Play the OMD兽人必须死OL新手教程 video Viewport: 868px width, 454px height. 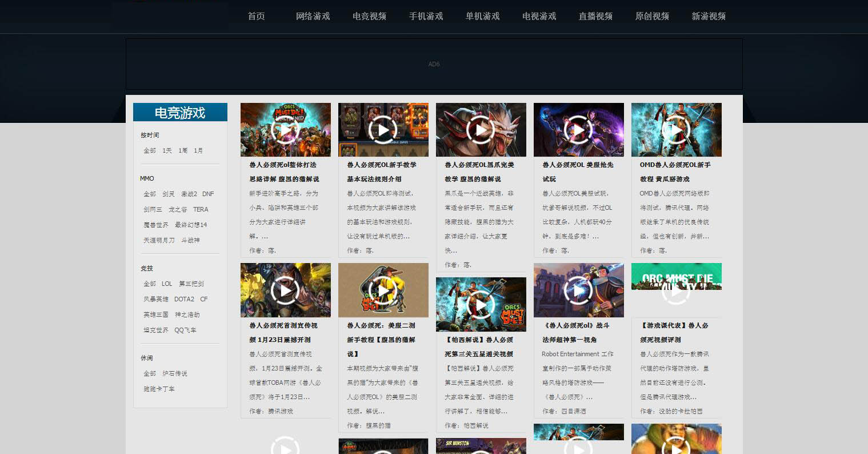pyautogui.click(x=676, y=130)
